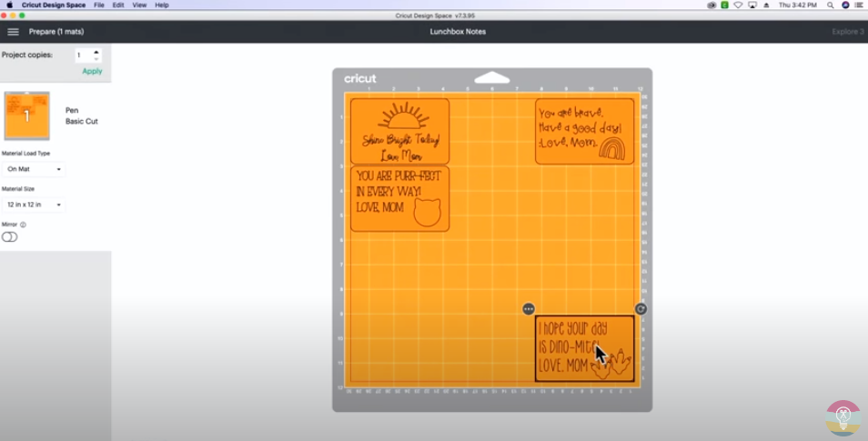The height and width of the screenshot is (441, 868).
Task: Click the Project copies number field
Action: click(84, 55)
